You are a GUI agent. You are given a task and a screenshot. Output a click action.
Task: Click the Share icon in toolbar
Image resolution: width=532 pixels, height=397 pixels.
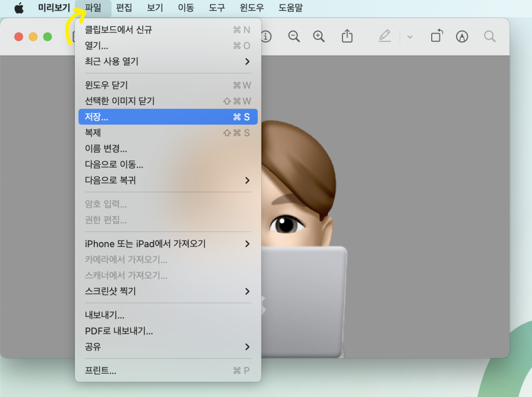(347, 36)
